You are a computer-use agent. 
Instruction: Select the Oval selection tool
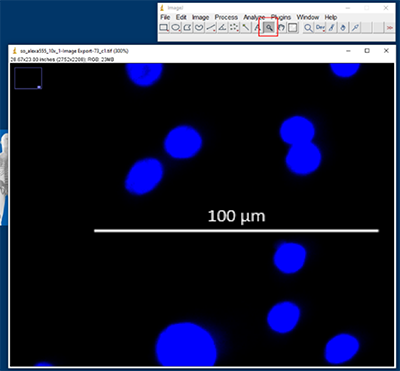click(176, 28)
